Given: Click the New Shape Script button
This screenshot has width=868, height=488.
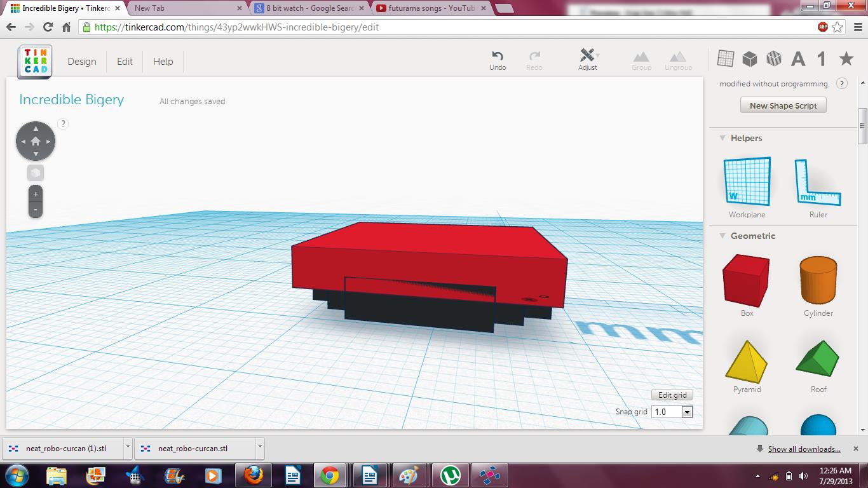Looking at the screenshot, I should [783, 105].
